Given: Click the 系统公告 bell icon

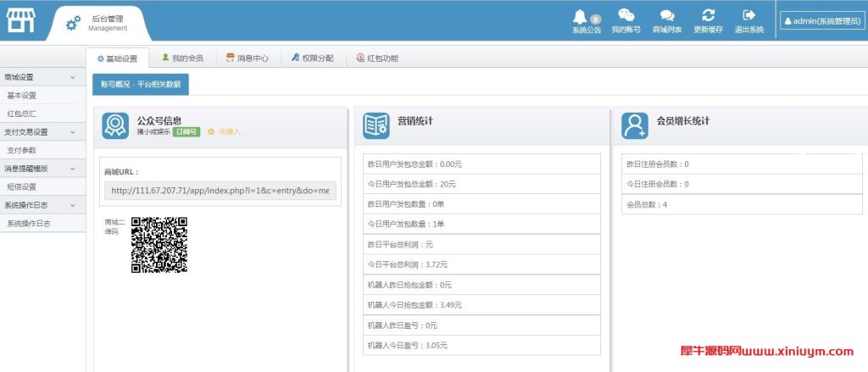Looking at the screenshot, I should 581,16.
